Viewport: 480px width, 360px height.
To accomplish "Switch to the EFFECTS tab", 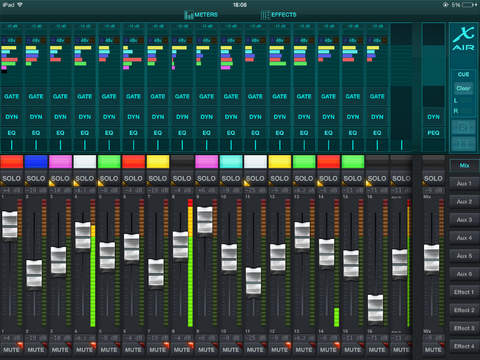I will pos(279,15).
